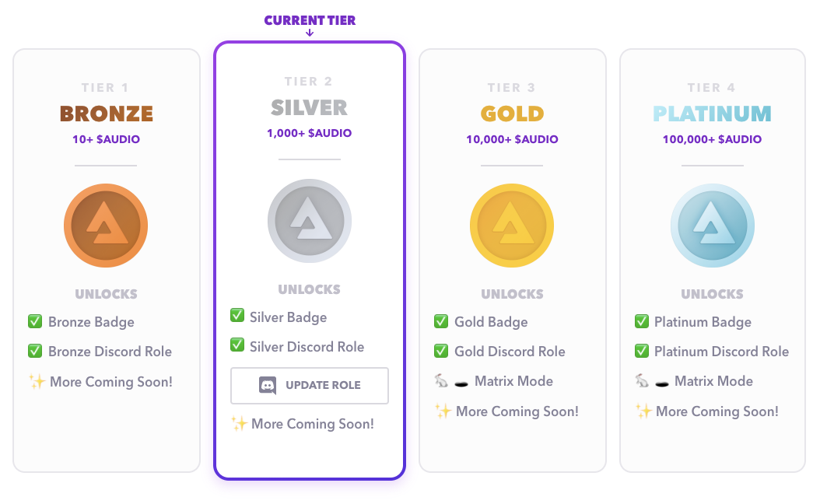
Task: Click the 1,000+ $AUDIO requirement text
Action: coord(310,133)
